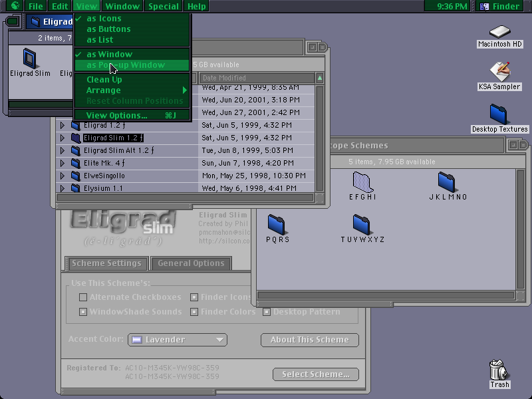Select the Desktop Textures folder icon
Screen dimensions: 532x399
pyautogui.click(x=498, y=114)
